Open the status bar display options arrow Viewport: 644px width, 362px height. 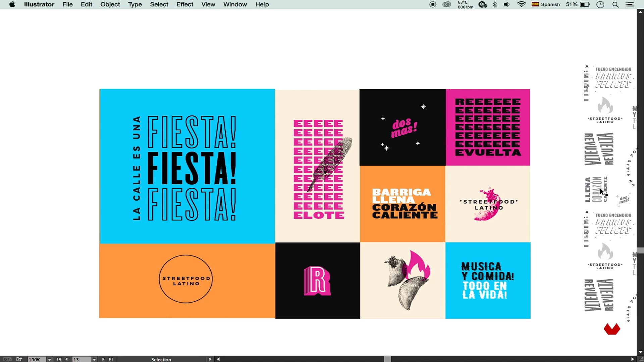(210, 359)
